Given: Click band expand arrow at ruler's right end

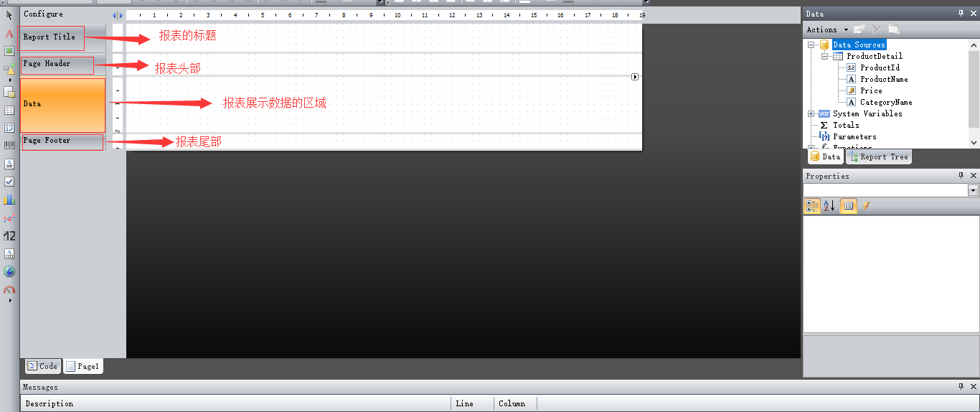Looking at the screenshot, I should click(635, 77).
